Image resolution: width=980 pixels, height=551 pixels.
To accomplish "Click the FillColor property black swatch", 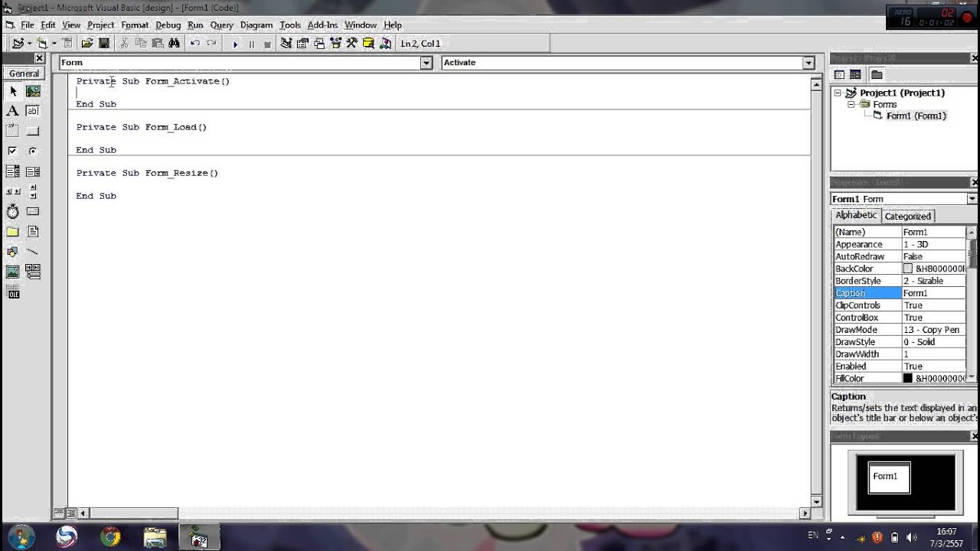I will pyautogui.click(x=908, y=379).
